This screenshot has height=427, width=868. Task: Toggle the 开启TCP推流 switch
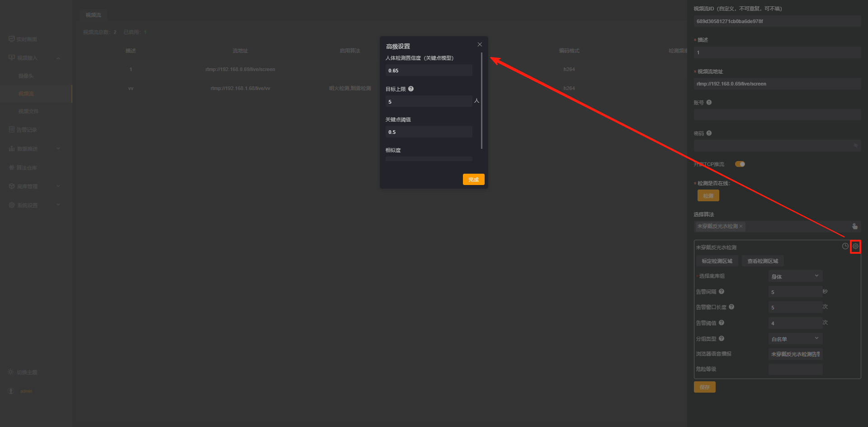coord(740,164)
